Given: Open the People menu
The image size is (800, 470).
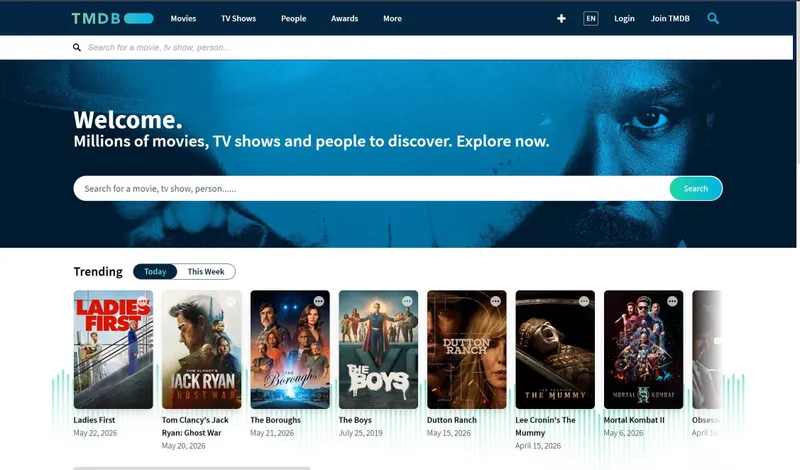Looking at the screenshot, I should coord(293,18).
